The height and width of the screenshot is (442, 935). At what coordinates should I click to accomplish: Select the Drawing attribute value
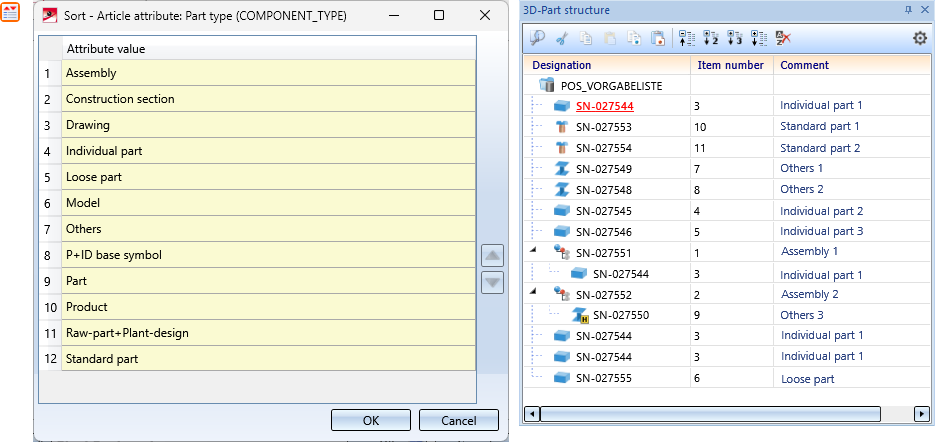[268, 125]
